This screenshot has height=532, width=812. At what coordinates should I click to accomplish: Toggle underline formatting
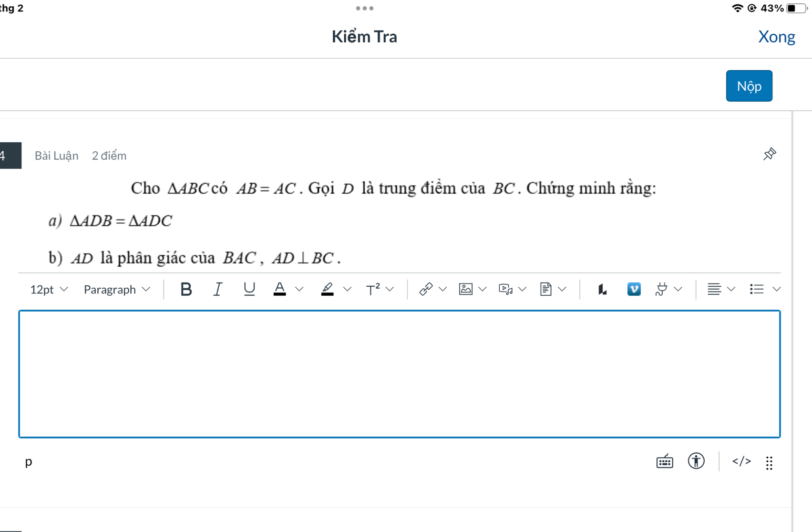click(x=249, y=289)
